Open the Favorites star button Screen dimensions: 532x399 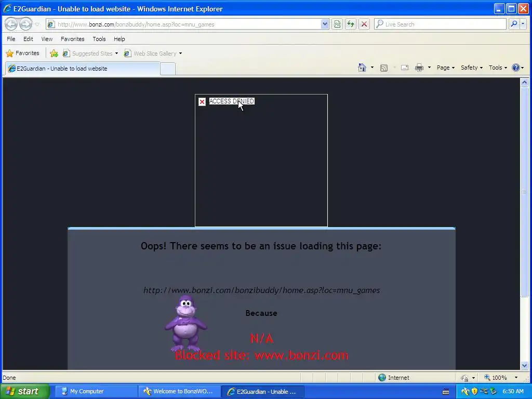(22, 54)
